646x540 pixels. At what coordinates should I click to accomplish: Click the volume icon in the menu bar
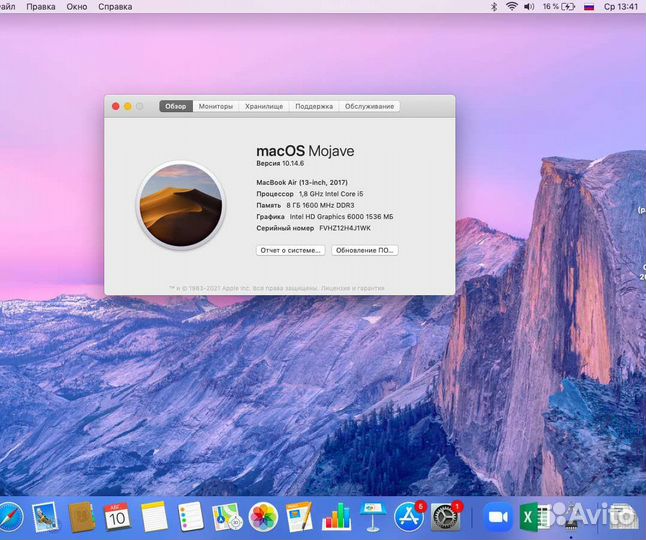[529, 7]
